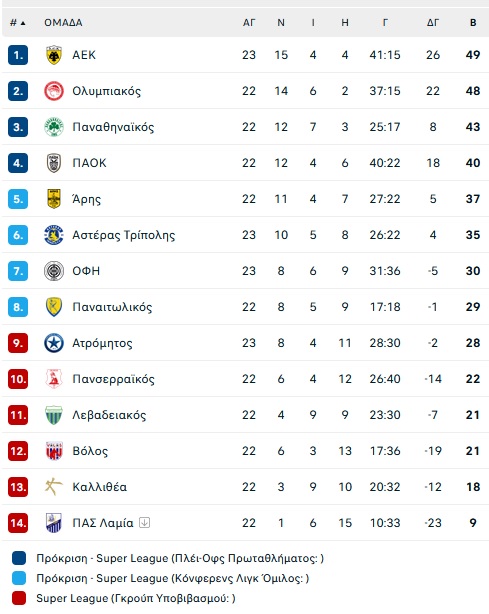Open the Panathinaikos green clover crest

pos(54,127)
